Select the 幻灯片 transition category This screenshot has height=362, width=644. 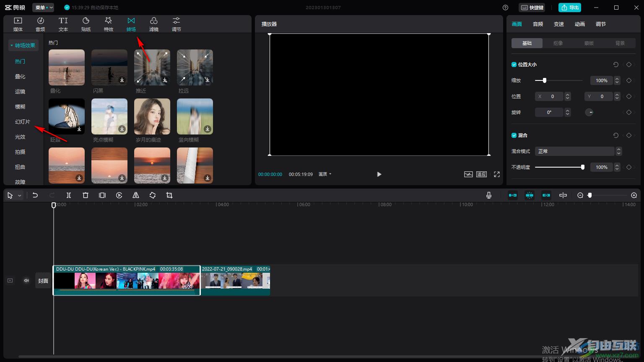23,122
